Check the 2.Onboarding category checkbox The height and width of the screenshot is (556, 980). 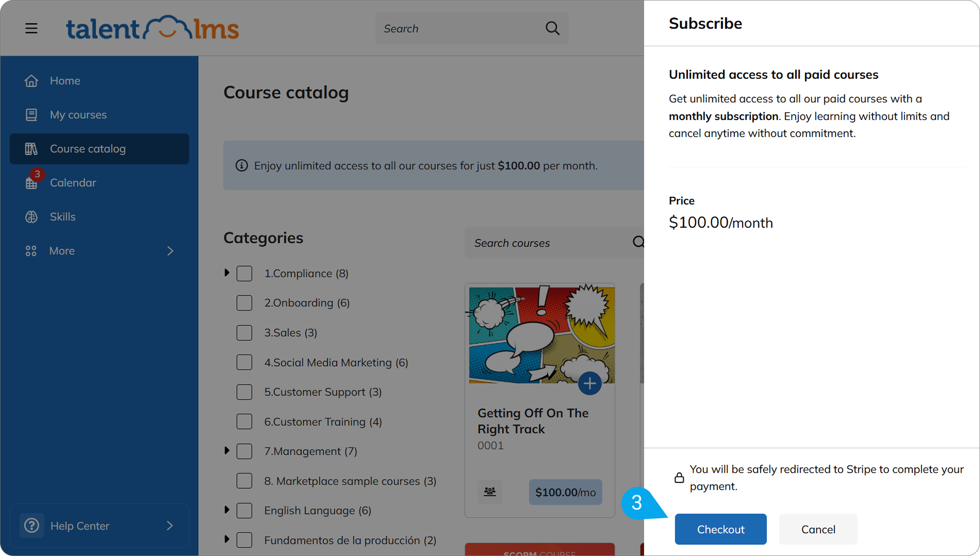pyautogui.click(x=244, y=303)
